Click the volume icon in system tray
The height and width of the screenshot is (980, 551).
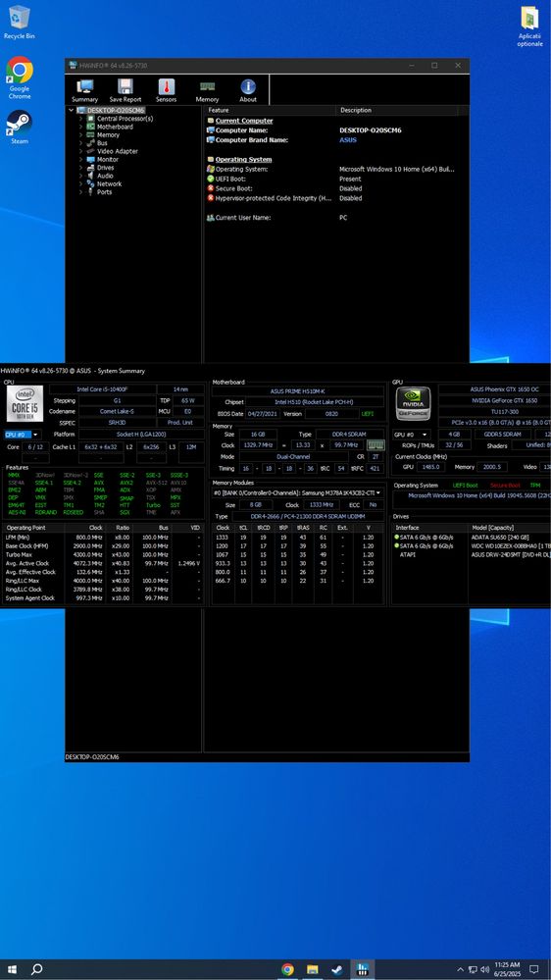point(484,970)
